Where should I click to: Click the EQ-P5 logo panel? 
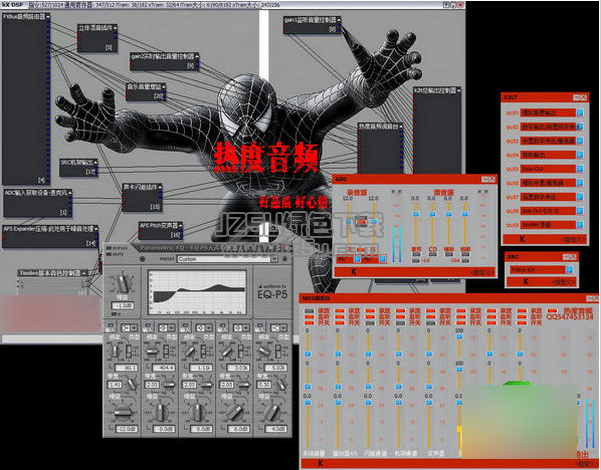[x=272, y=291]
